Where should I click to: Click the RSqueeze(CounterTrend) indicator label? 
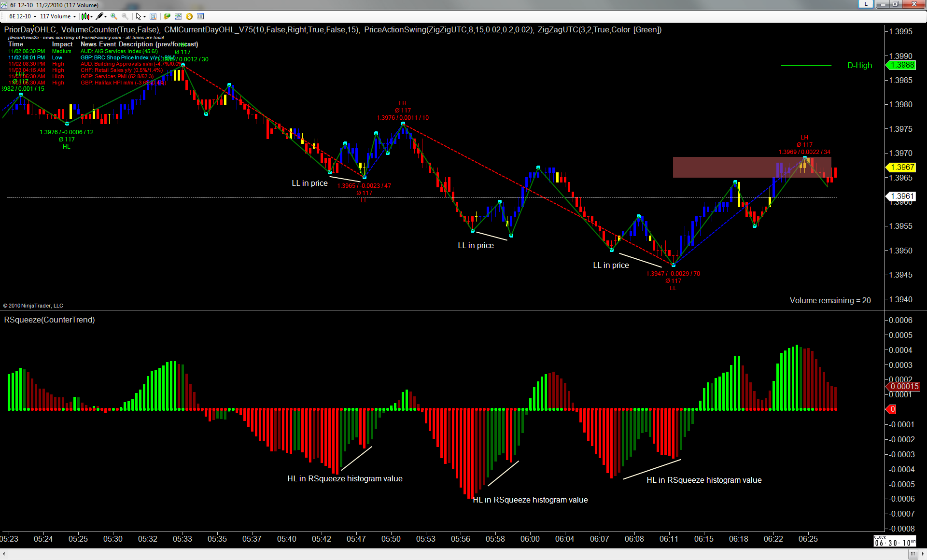coord(49,320)
